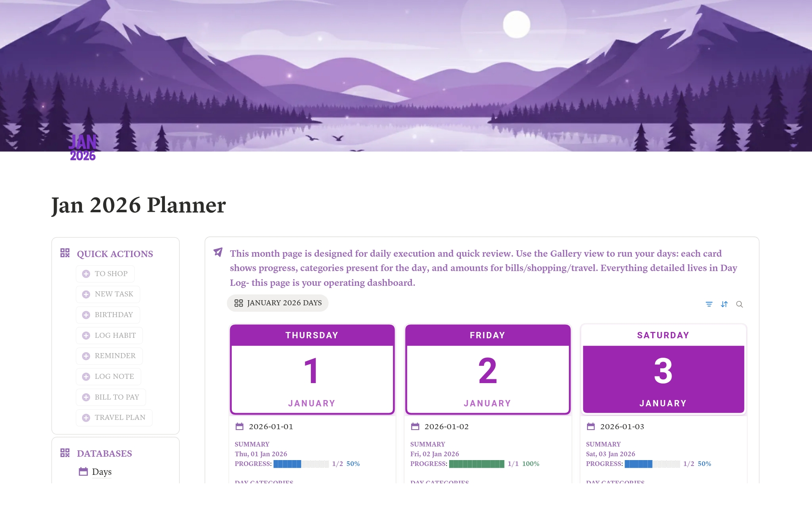Expand the SUMMARY section on the Friday card
The height and width of the screenshot is (507, 812).
click(427, 444)
